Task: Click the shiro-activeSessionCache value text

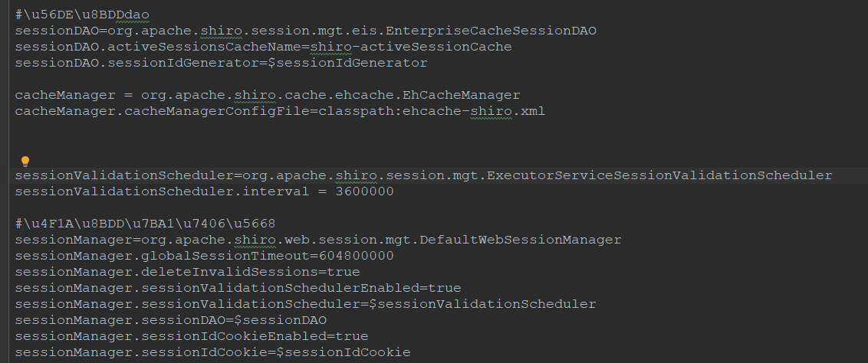Action: tap(411, 47)
